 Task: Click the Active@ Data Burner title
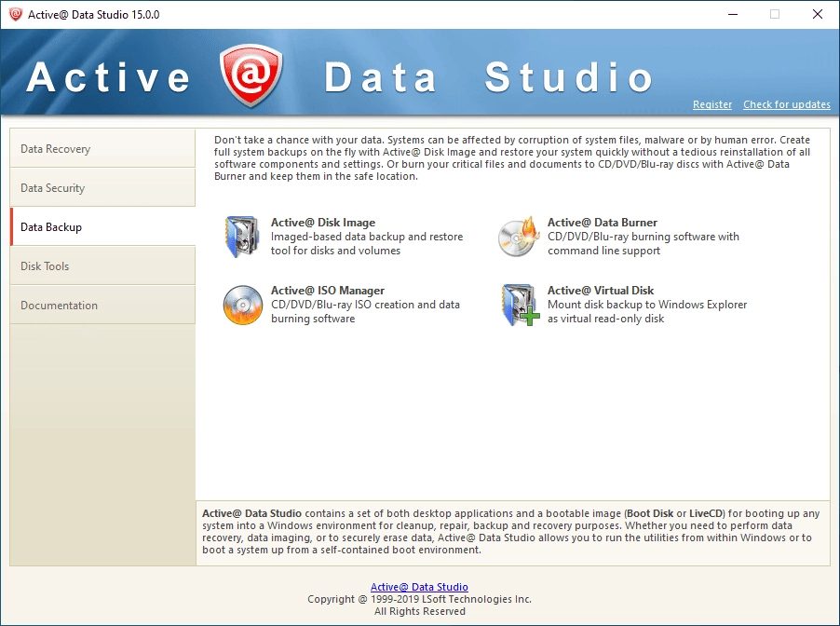pyautogui.click(x=603, y=223)
